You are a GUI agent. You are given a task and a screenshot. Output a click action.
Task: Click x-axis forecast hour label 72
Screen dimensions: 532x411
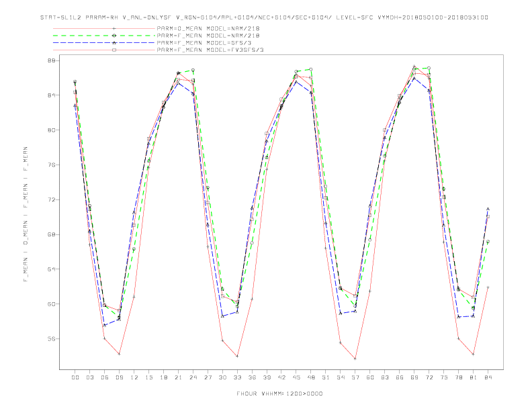tap(429, 377)
